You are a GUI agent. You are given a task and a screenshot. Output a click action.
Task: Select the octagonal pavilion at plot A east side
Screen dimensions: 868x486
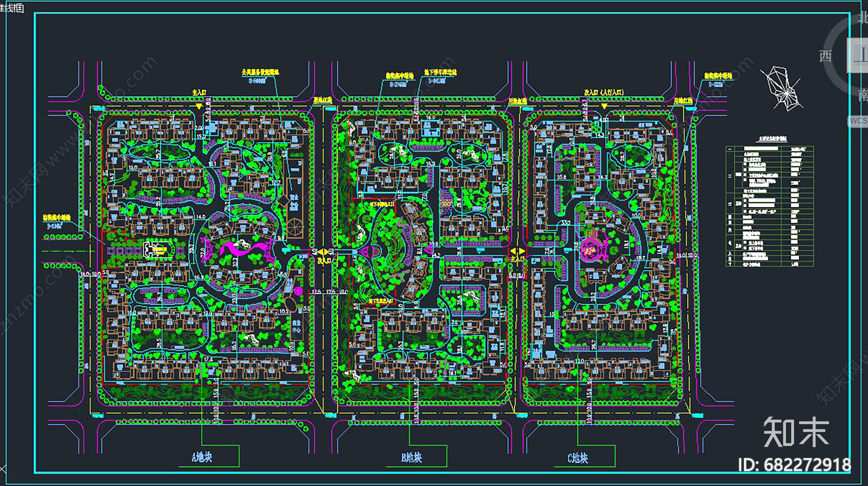pyautogui.click(x=296, y=228)
